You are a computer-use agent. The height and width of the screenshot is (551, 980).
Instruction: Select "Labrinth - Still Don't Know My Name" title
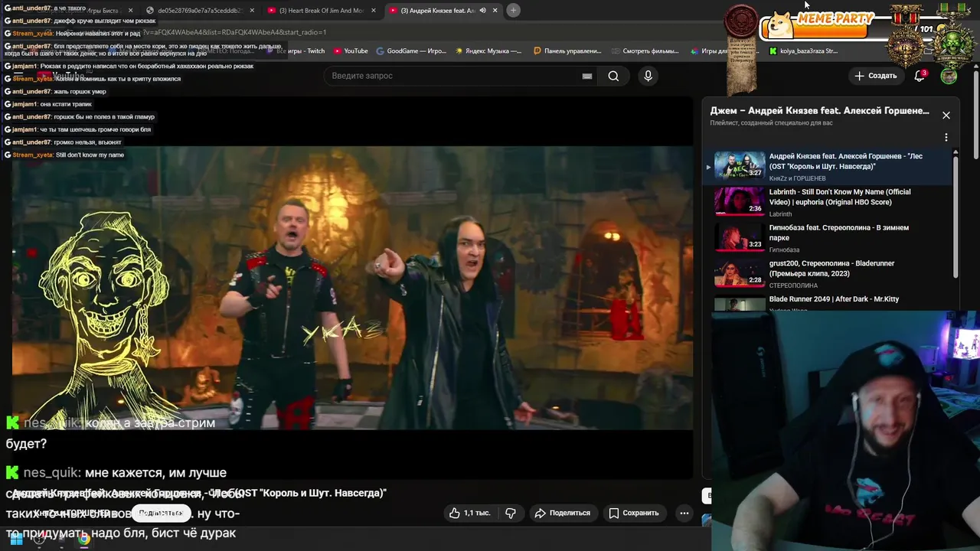(x=840, y=197)
